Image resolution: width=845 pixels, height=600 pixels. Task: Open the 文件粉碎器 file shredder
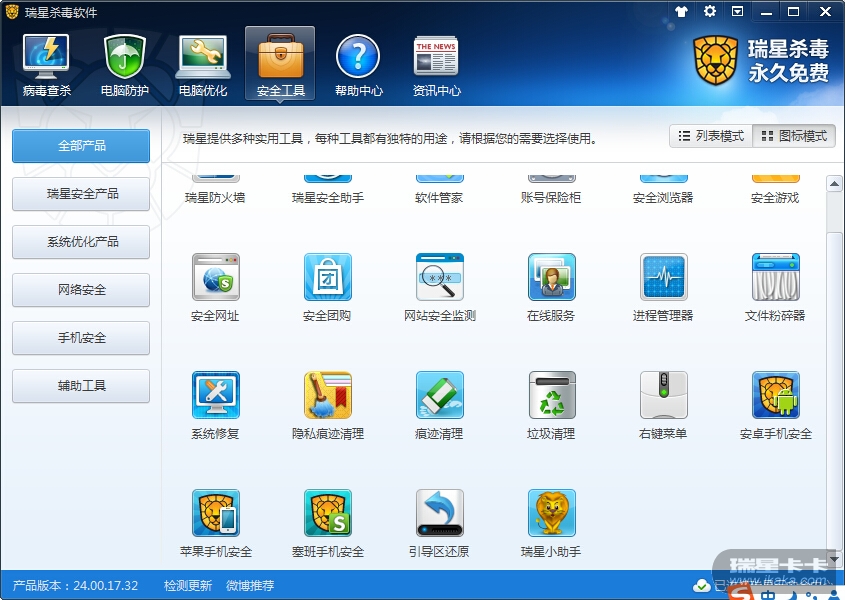[775, 287]
